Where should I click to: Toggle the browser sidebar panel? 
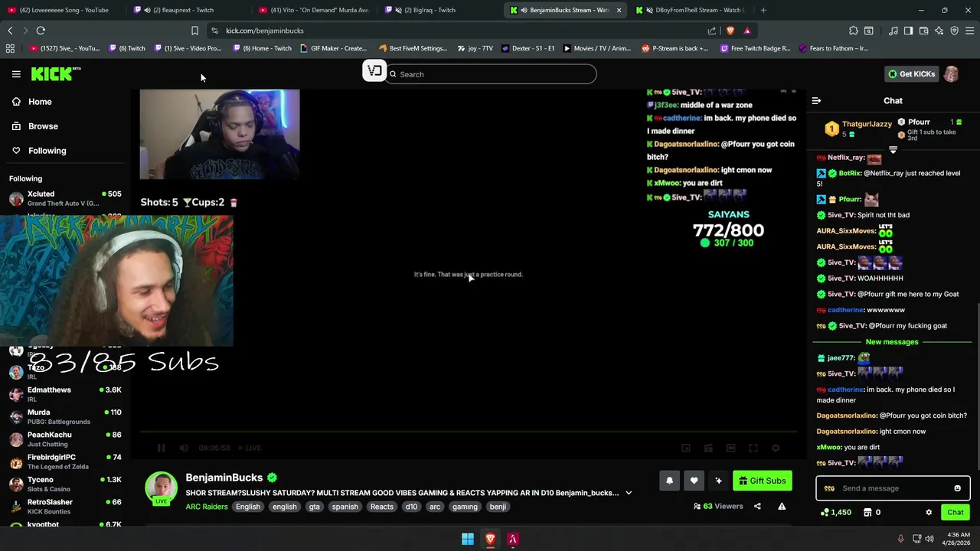pyautogui.click(x=908, y=31)
